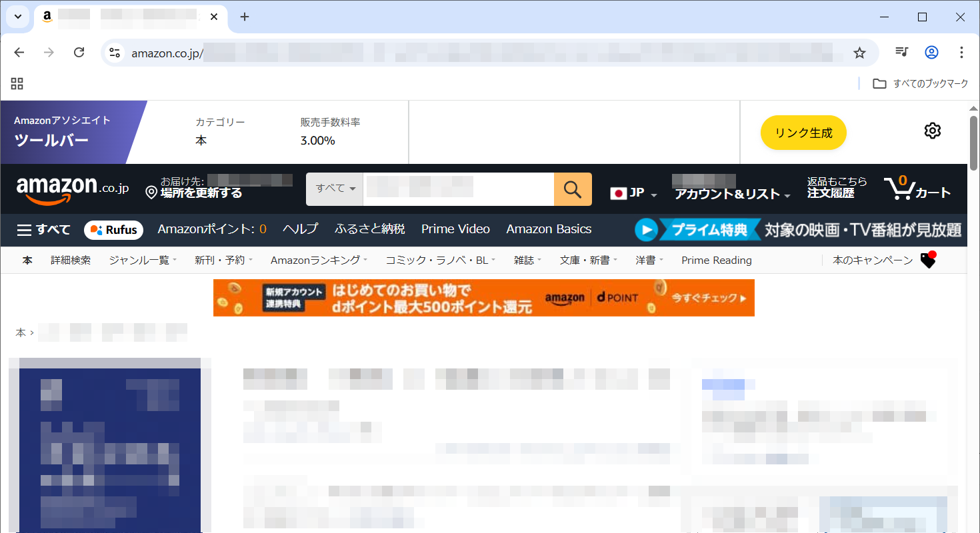Open the shopping cart icon
Screen dimensions: 980x533
click(899, 189)
